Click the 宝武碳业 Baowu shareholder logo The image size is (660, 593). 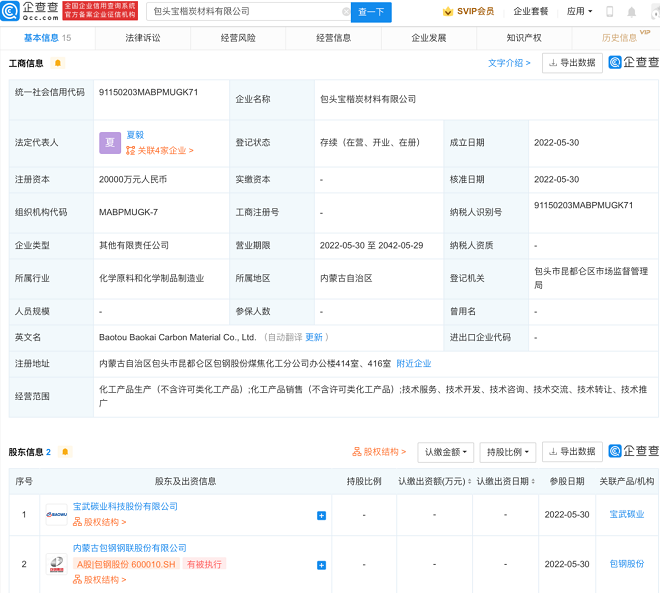[56, 514]
